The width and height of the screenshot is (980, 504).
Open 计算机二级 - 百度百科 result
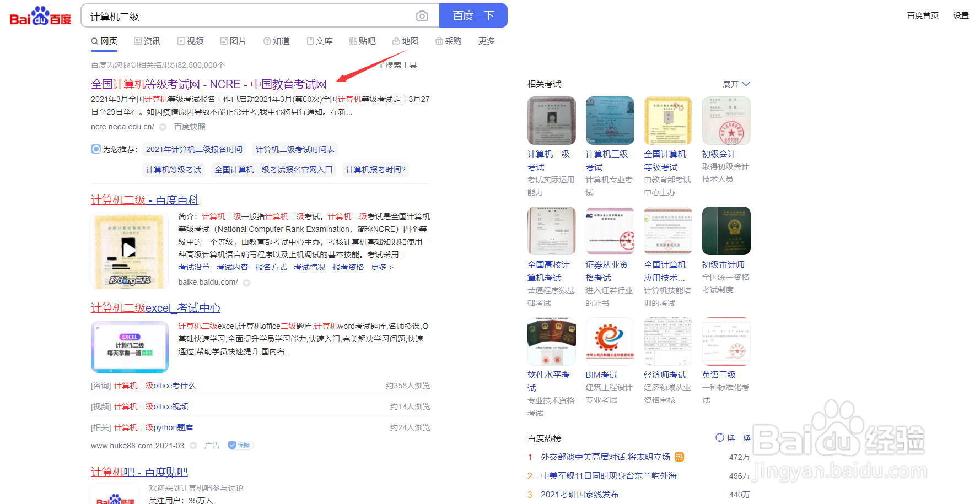[x=145, y=200]
